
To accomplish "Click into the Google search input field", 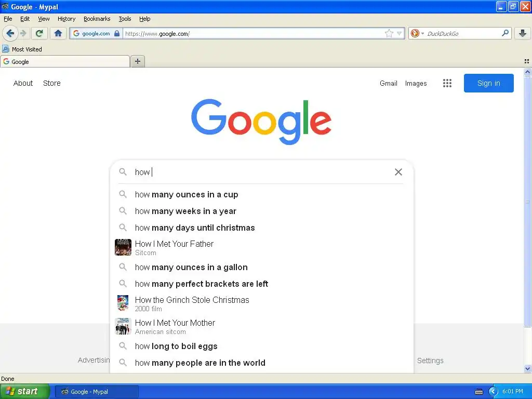I will pos(261,172).
